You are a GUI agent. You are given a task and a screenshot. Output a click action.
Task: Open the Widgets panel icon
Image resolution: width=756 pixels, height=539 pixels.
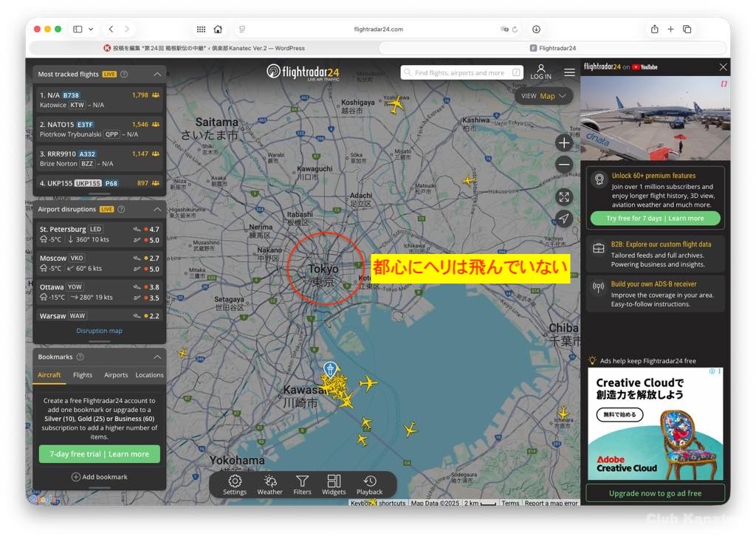click(334, 482)
